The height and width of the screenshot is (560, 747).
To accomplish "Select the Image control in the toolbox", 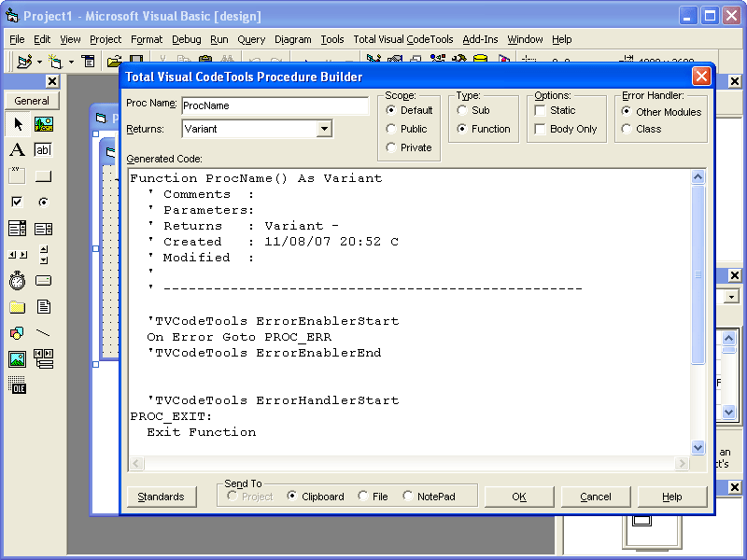I will point(18,359).
